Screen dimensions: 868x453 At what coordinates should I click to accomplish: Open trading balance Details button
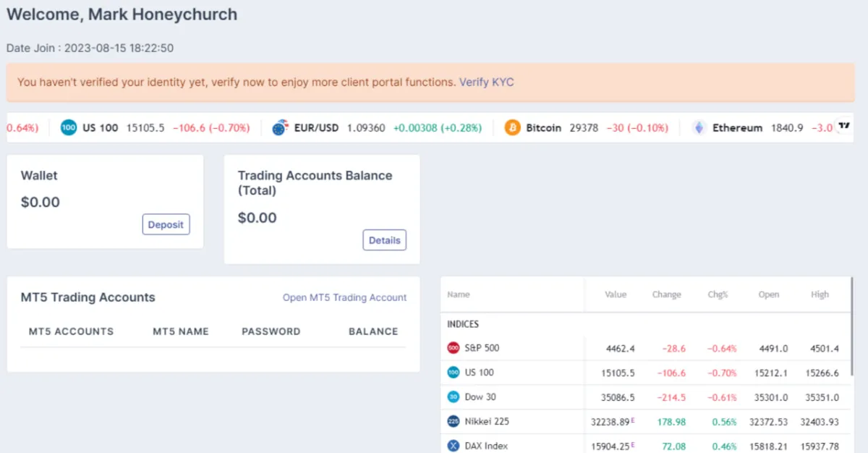pos(384,240)
